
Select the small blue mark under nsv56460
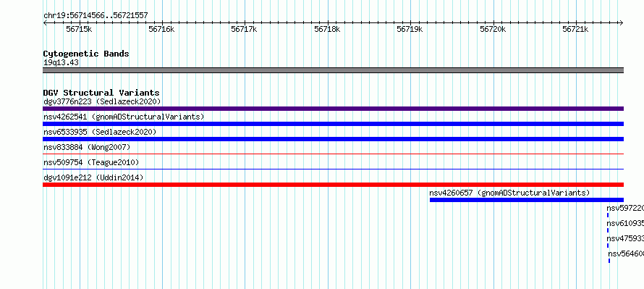[x=609, y=261]
